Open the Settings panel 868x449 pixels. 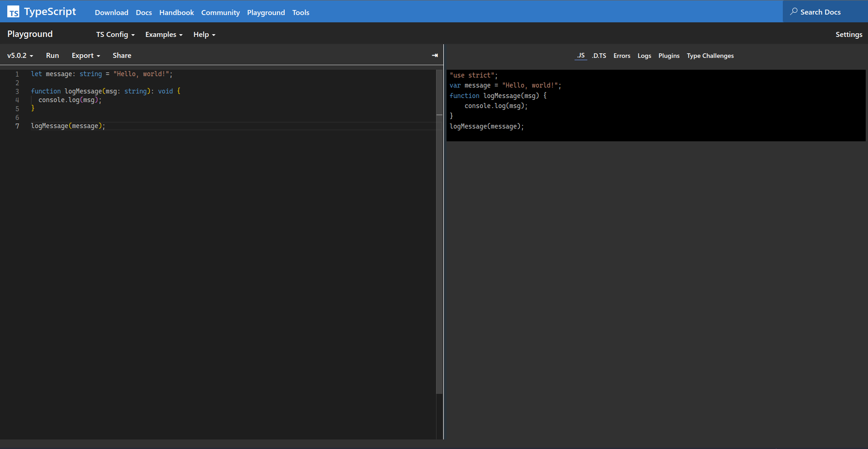pyautogui.click(x=849, y=35)
